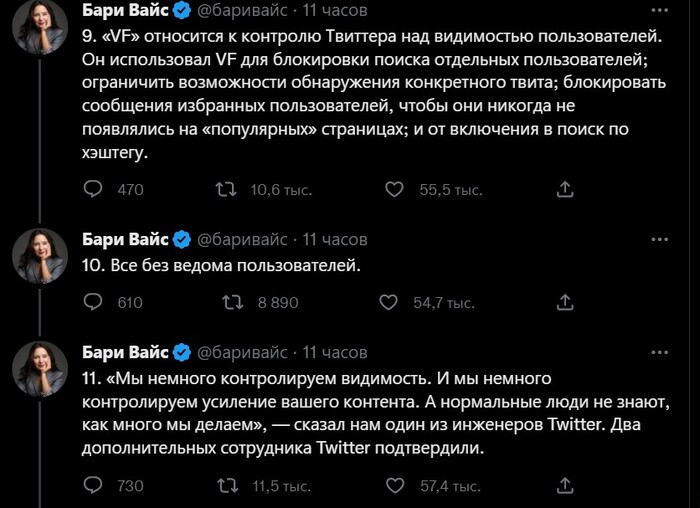Image resolution: width=700 pixels, height=508 pixels.
Task: Like the tweet with 57,4 тыс. likes
Action: (x=395, y=485)
